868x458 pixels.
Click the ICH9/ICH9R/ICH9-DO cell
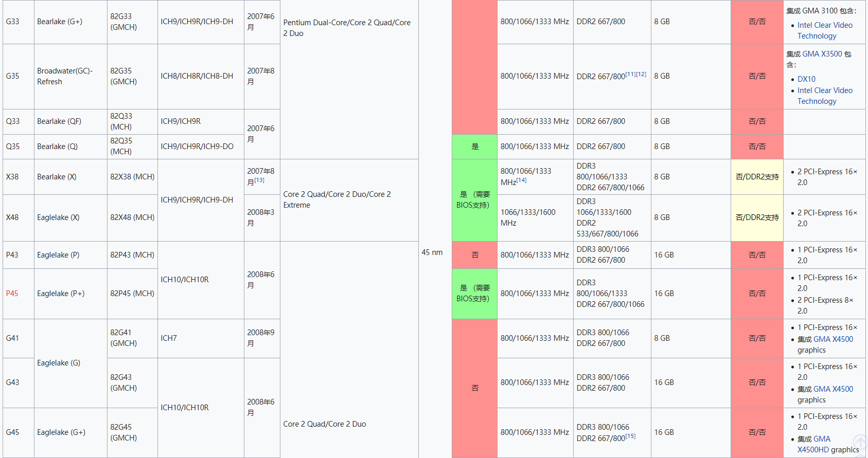click(x=201, y=146)
